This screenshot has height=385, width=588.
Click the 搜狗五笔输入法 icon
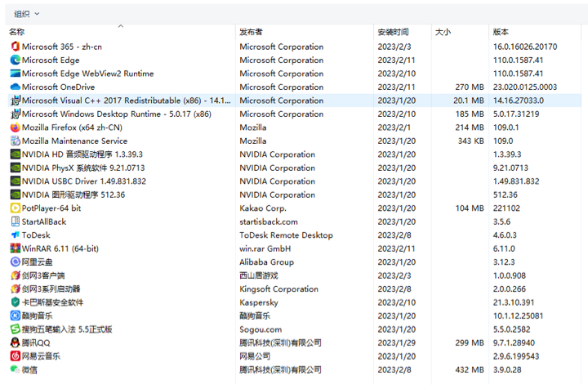tap(15, 329)
